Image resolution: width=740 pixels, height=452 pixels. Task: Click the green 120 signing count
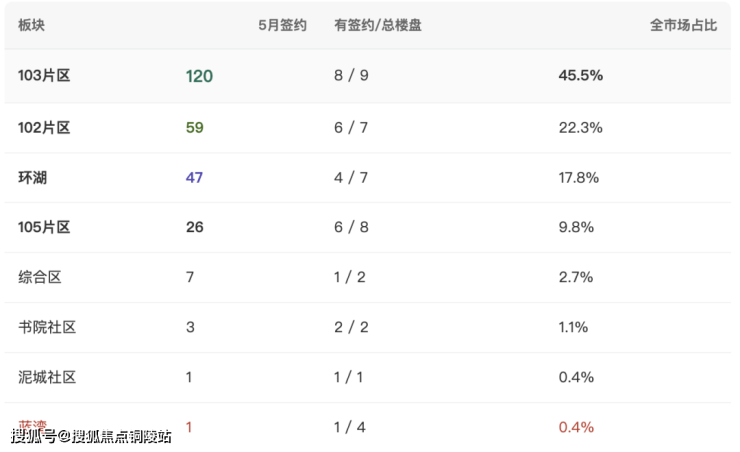pos(199,76)
